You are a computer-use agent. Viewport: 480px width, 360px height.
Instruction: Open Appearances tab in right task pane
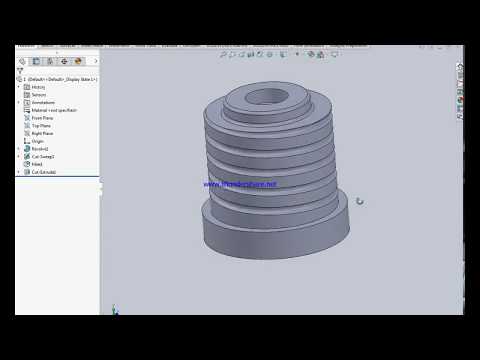460,99
